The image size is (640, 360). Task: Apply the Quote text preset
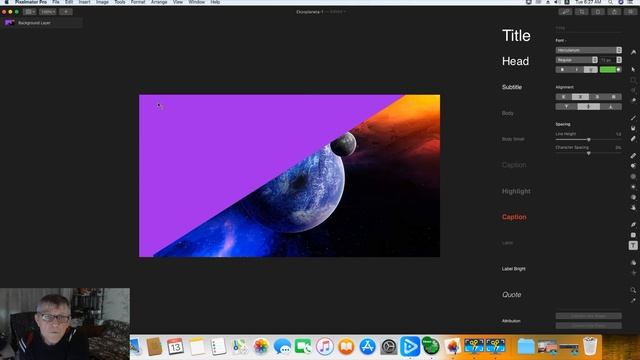[512, 294]
